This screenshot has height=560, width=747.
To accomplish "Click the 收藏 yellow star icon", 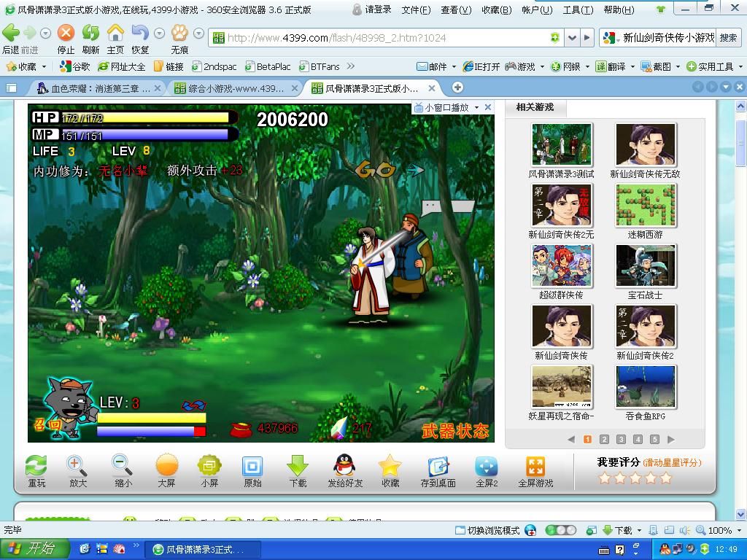I will click(390, 465).
